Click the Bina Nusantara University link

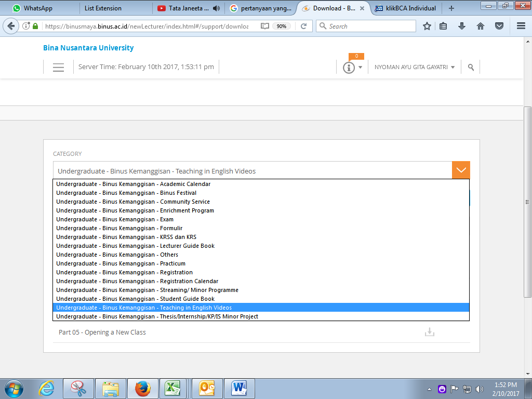[88, 48]
